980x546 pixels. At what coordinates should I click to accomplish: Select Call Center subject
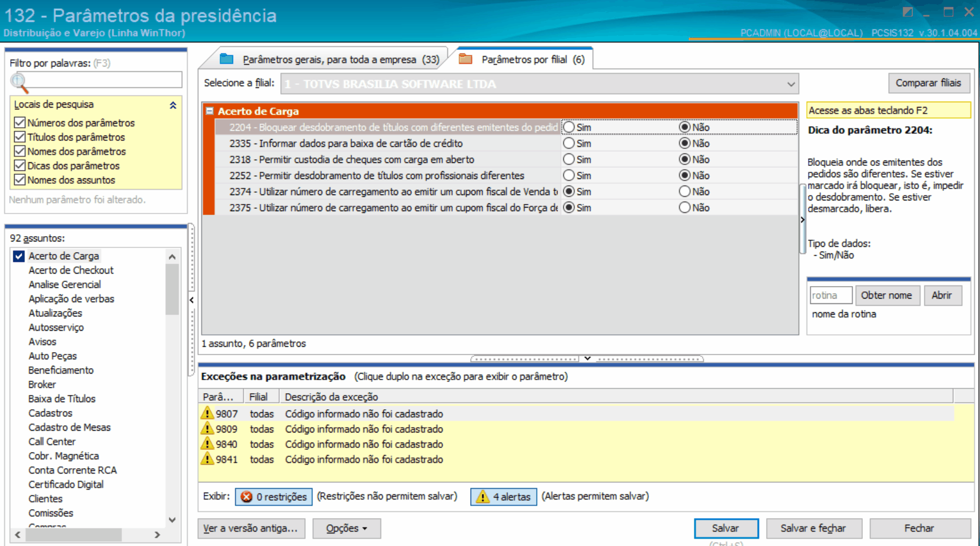52,441
